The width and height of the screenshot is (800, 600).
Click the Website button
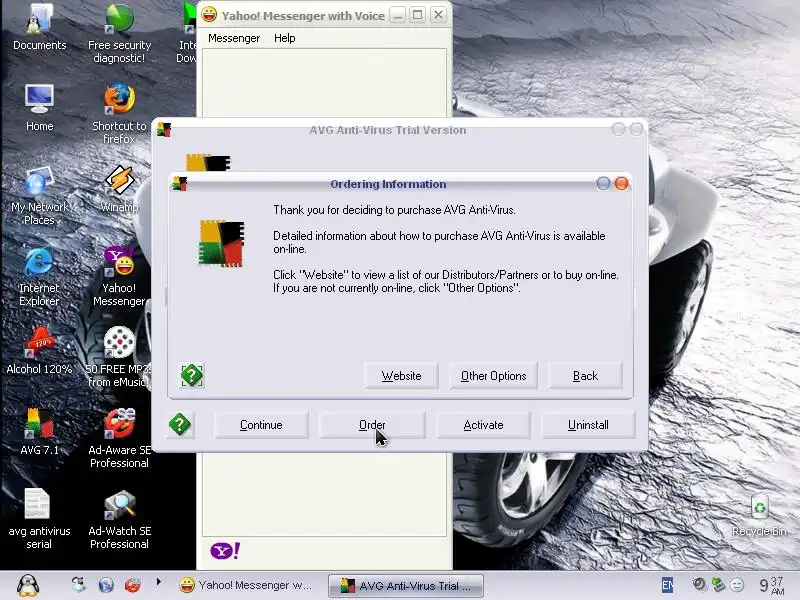[401, 376]
